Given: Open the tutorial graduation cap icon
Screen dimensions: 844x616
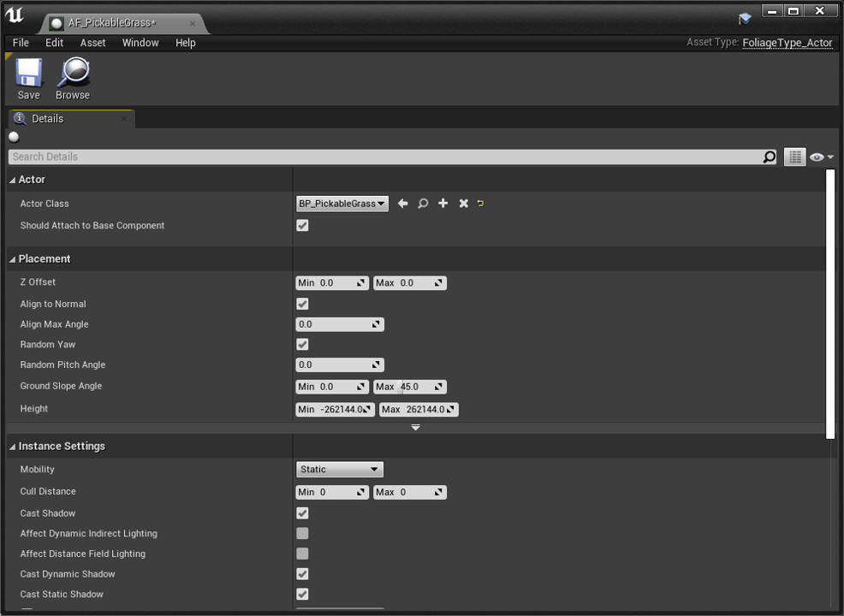Looking at the screenshot, I should click(x=745, y=20).
